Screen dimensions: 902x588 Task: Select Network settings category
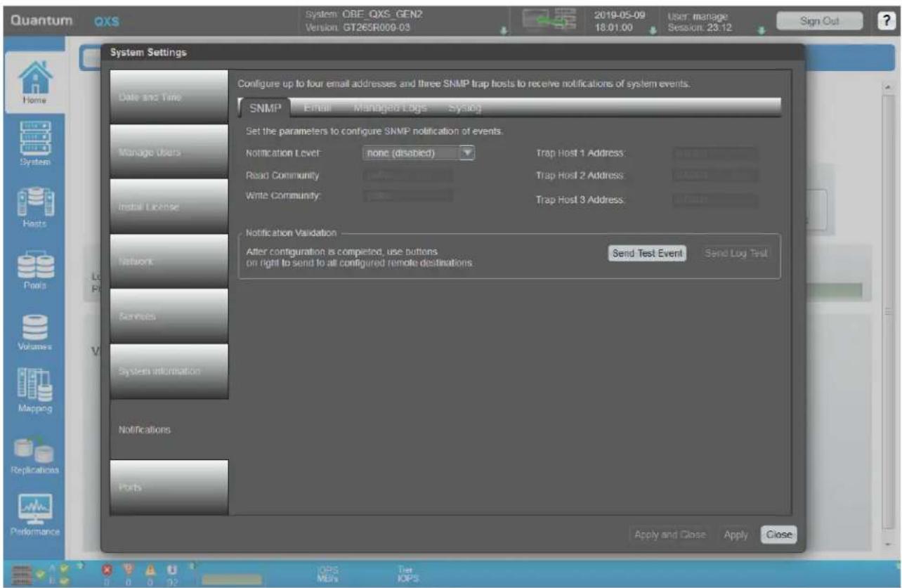coord(169,262)
